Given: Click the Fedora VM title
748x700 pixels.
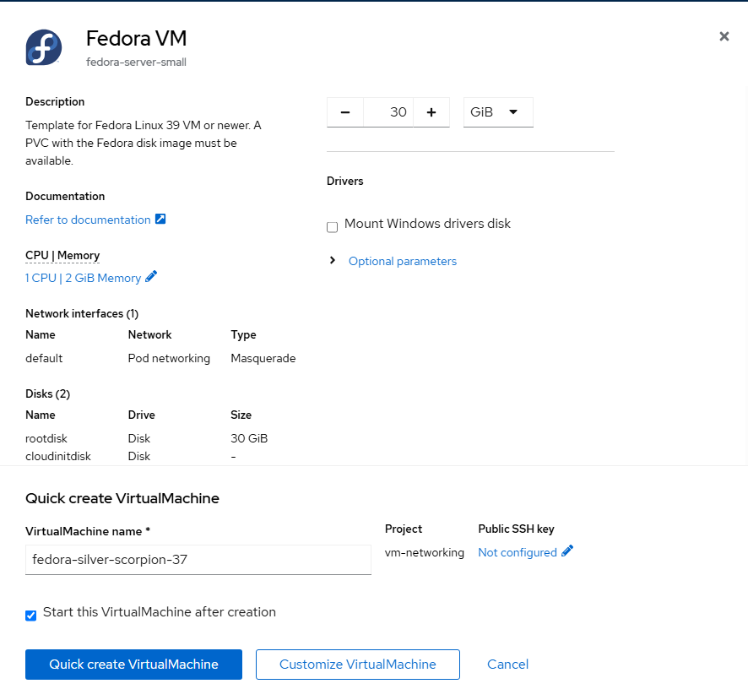Looking at the screenshot, I should pos(137,38).
